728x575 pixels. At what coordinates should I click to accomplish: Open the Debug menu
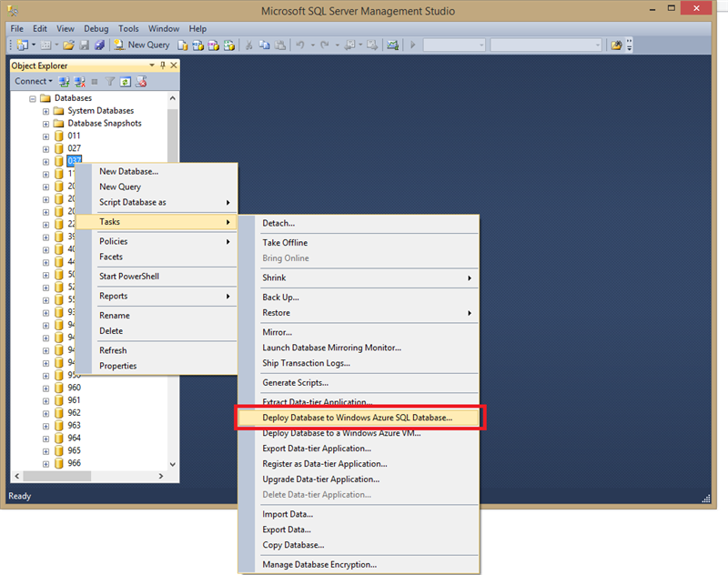click(96, 29)
